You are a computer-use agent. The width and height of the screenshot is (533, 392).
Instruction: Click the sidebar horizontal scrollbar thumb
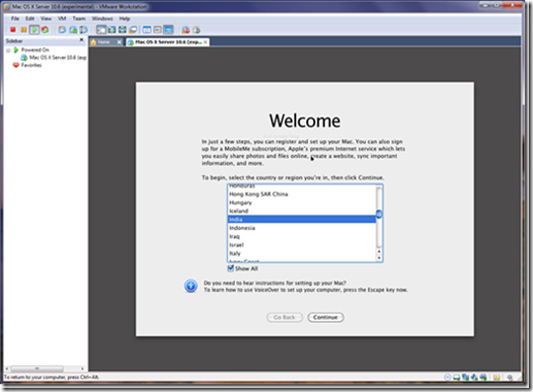pyautogui.click(x=38, y=368)
